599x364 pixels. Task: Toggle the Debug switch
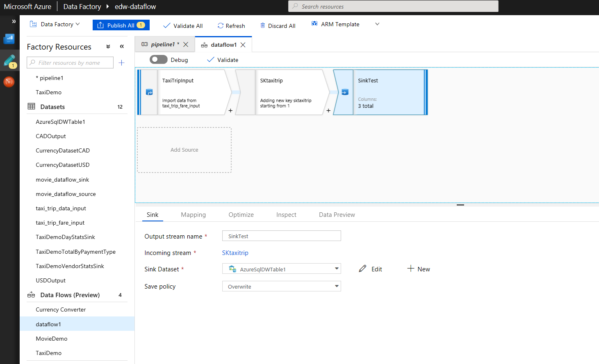158,59
